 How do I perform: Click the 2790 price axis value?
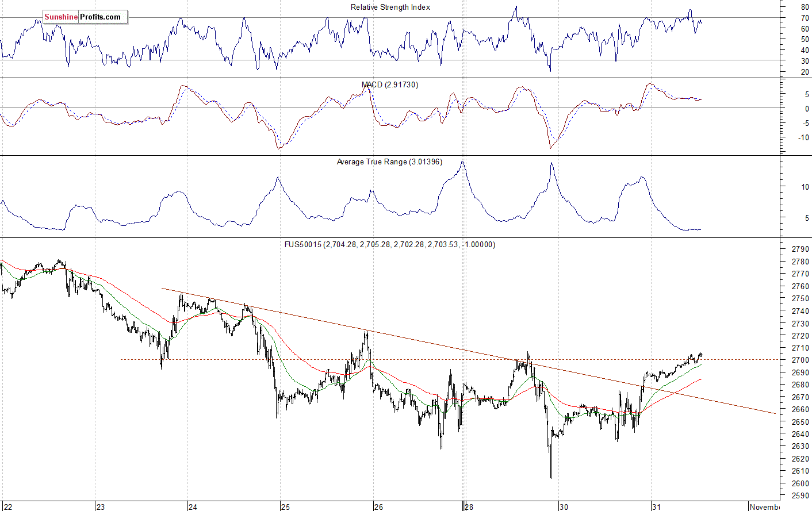pos(800,249)
